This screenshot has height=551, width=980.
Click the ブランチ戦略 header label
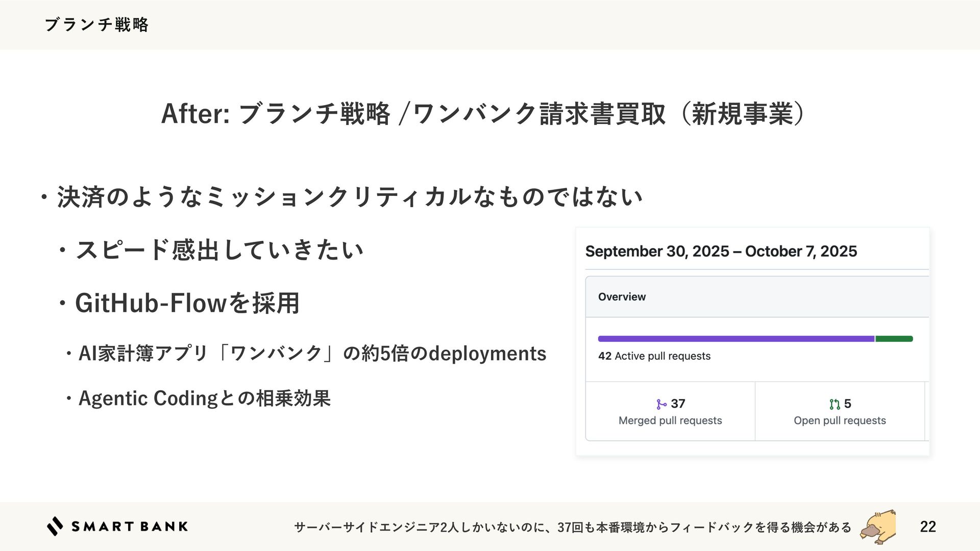[x=96, y=24]
